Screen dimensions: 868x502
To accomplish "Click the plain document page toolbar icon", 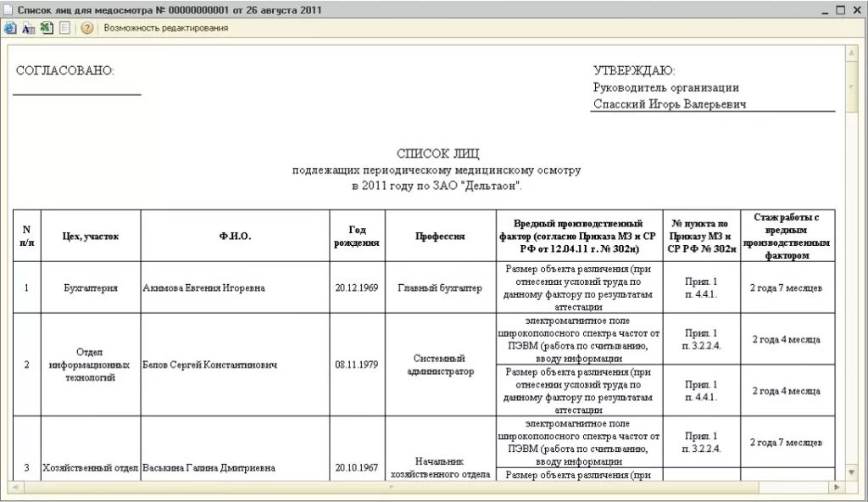I will 64,28.
